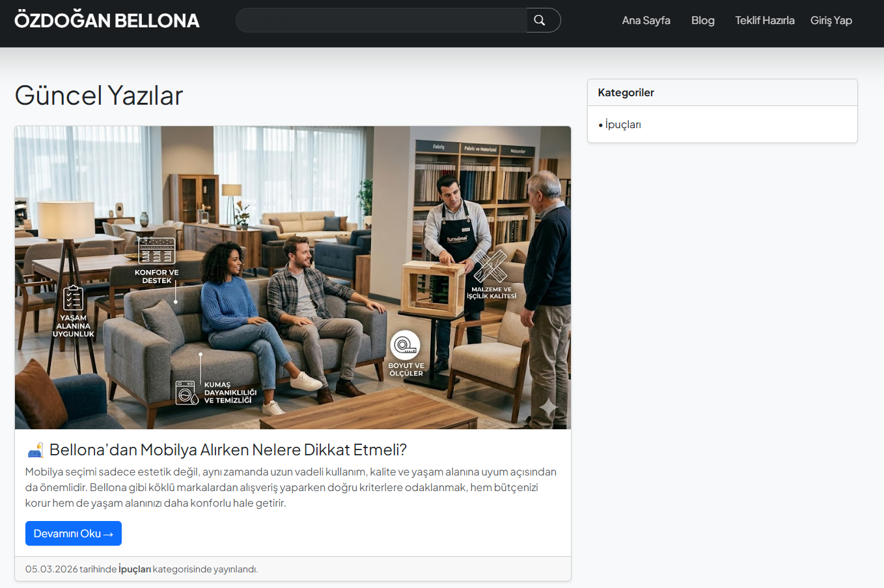Click the Boyut ve Ölçüler tape measure icon
Screen dimensions: 884x588
coord(405,345)
